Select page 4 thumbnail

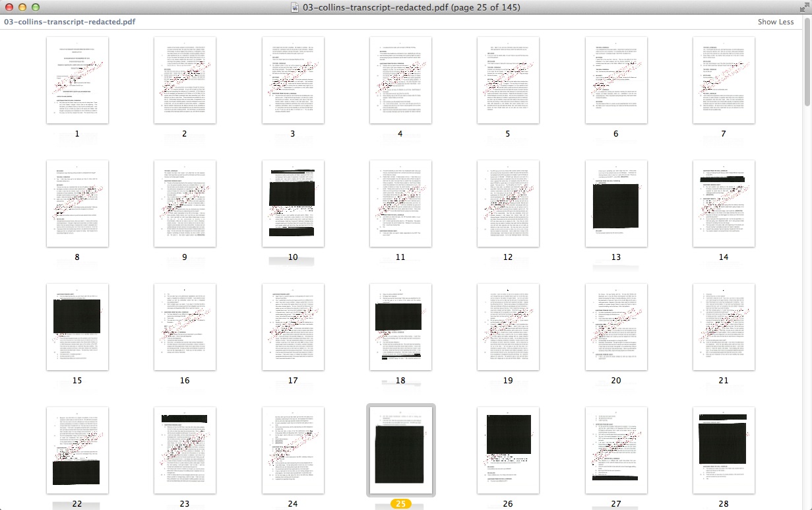(400, 80)
